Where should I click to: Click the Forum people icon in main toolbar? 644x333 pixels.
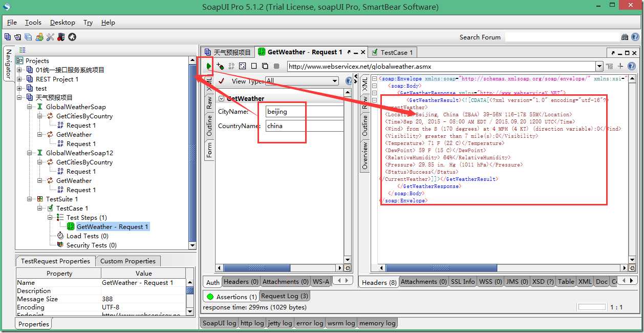point(39,37)
